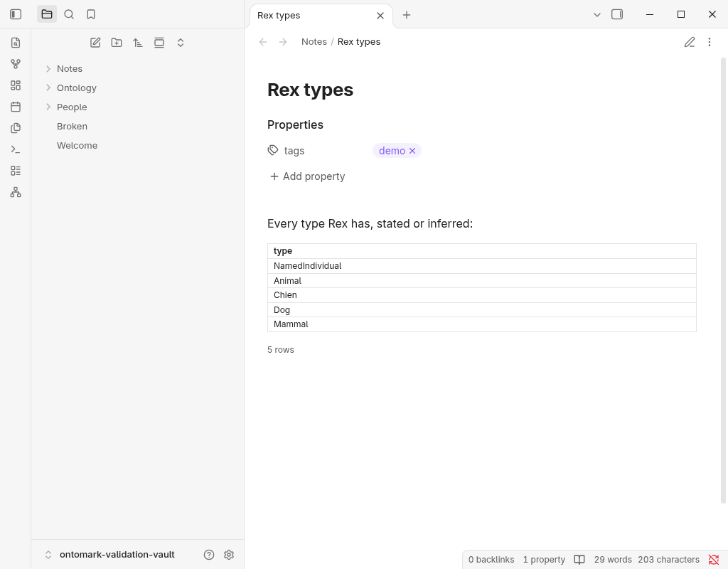Open daily note calendar icon

click(x=16, y=107)
